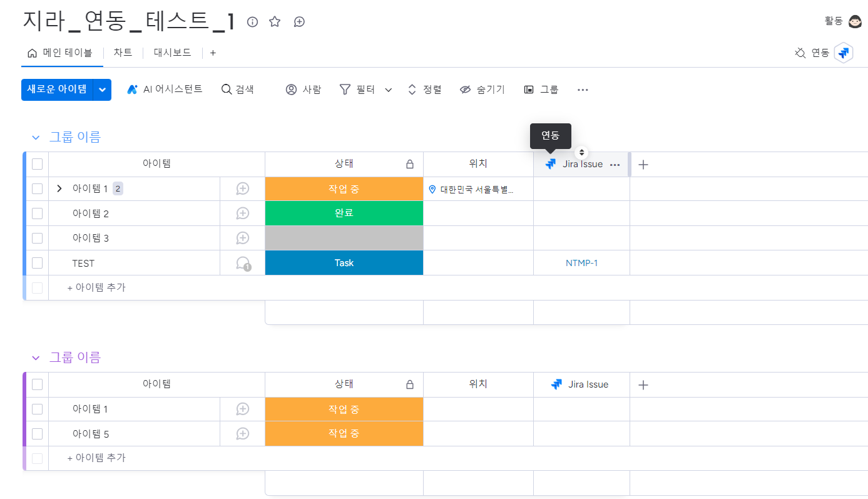Open location cell 대한민국 서울특별
868x499 pixels.
pos(478,189)
